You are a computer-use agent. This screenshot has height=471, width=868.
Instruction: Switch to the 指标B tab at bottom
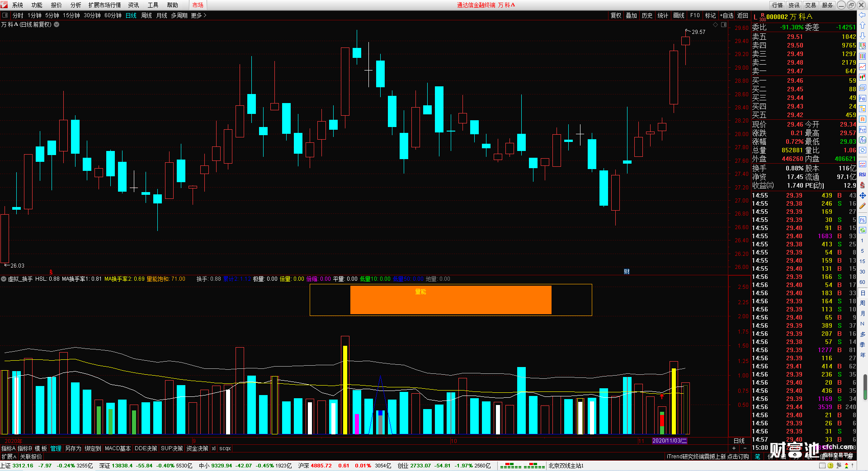(x=25, y=448)
